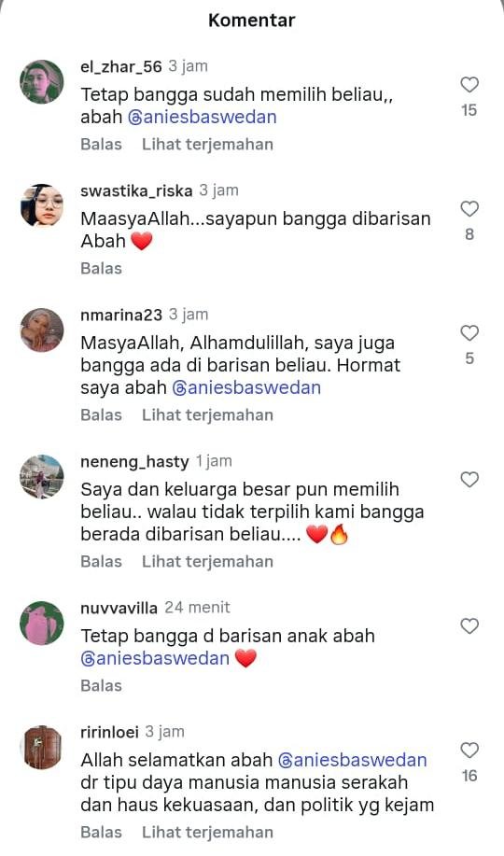Screen dimensions: 504x856
Task: Tap the heart on ririnloei's comment
Action: [x=469, y=751]
